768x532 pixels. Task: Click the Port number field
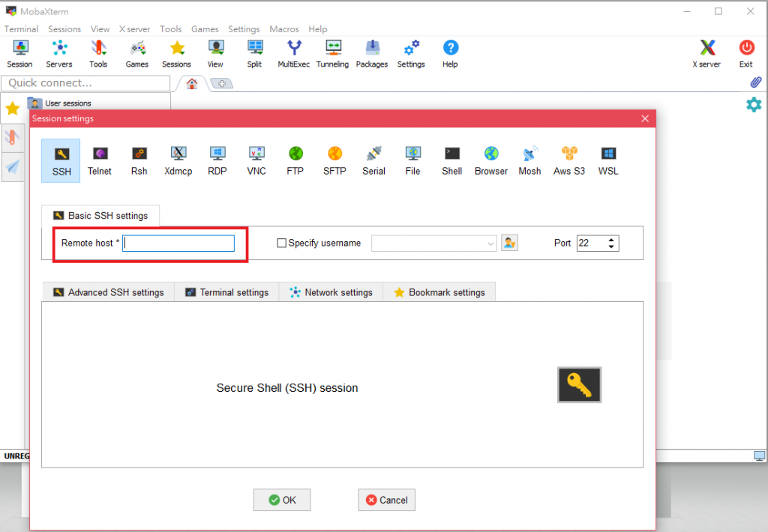[x=592, y=244]
